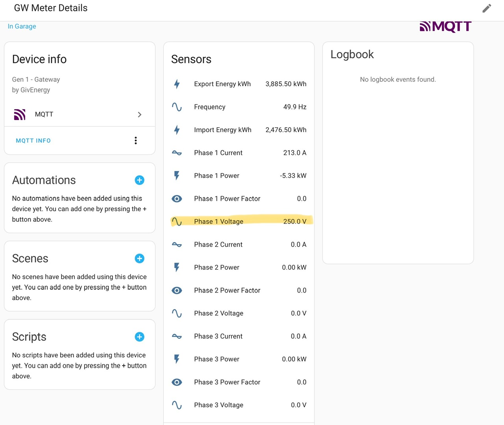504x425 pixels.
Task: Open the Phase 1 Power label
Action: 217,176
